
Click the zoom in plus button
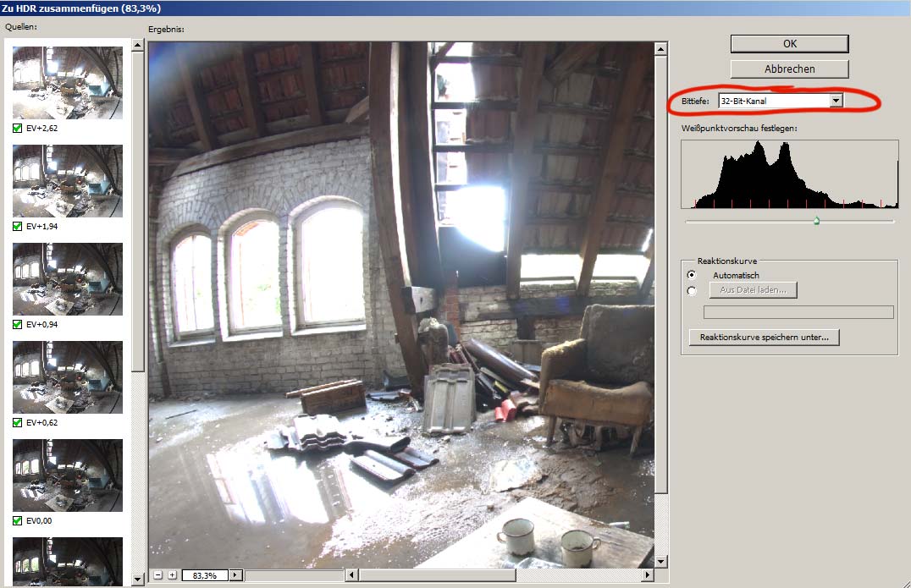pos(172,575)
